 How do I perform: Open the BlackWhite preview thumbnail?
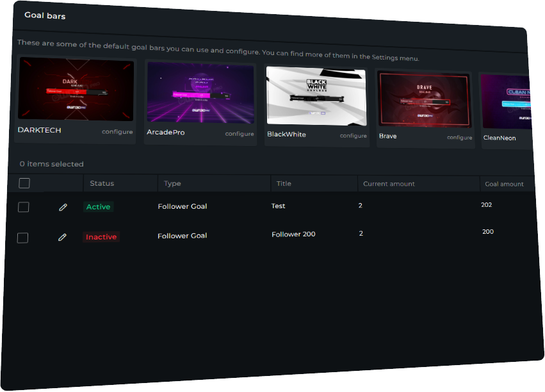(316, 96)
